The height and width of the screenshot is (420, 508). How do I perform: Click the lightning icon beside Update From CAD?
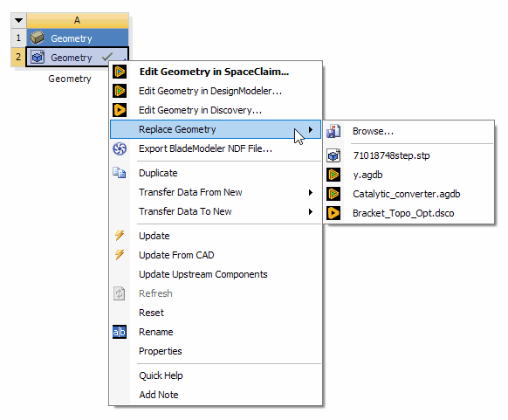[120, 255]
